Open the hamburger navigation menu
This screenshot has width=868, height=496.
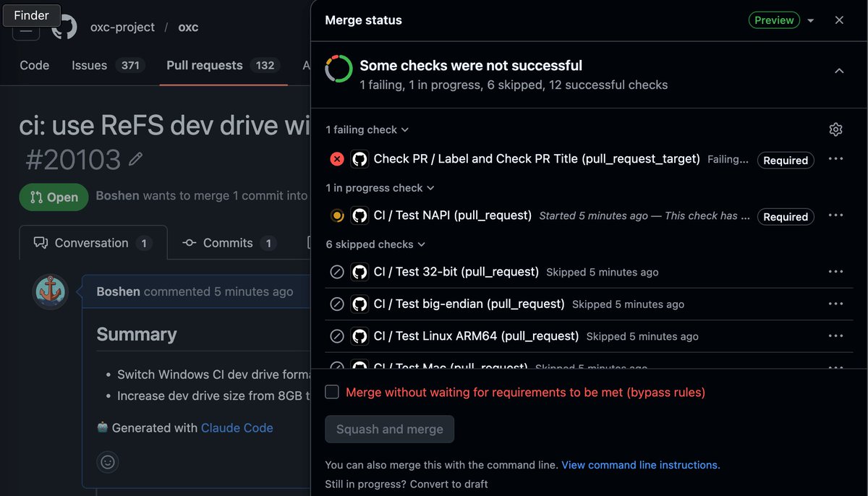(x=26, y=29)
